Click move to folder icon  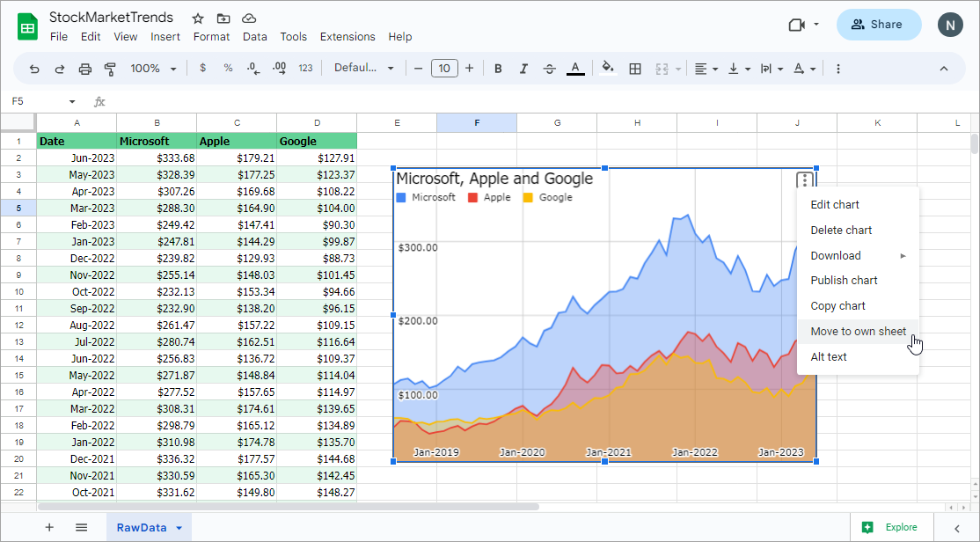(223, 18)
